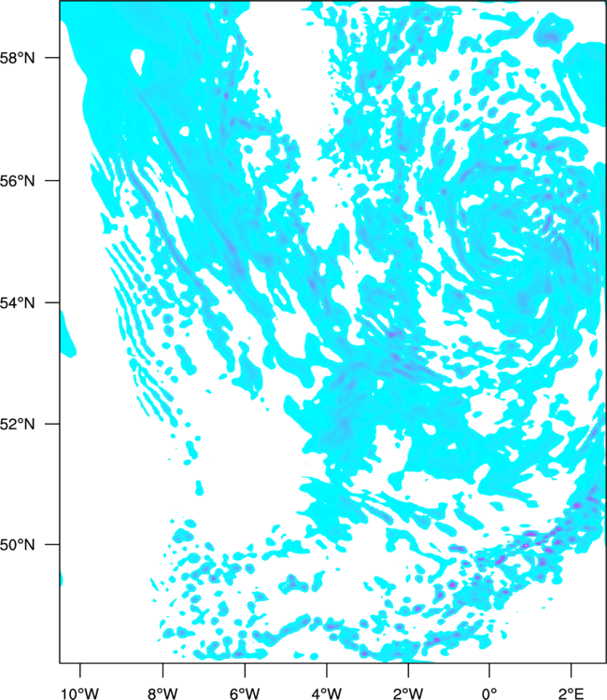Click the 6°W longitude label
Viewport: 607px width, 700px height.
point(245,693)
